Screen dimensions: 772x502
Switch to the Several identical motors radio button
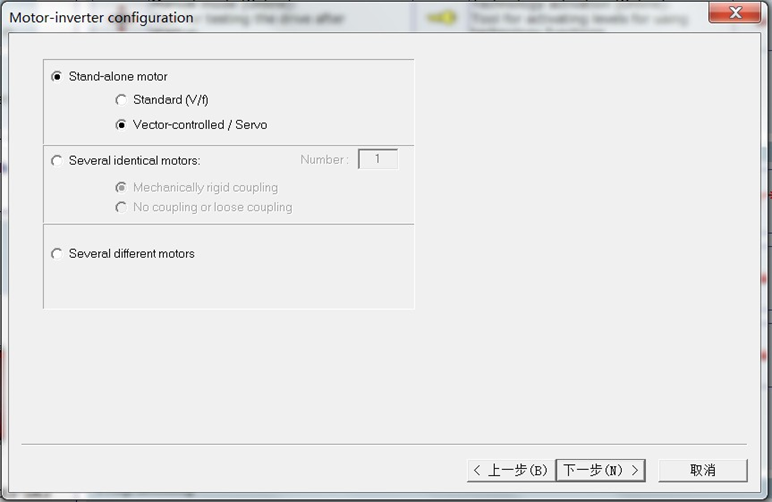(57, 160)
